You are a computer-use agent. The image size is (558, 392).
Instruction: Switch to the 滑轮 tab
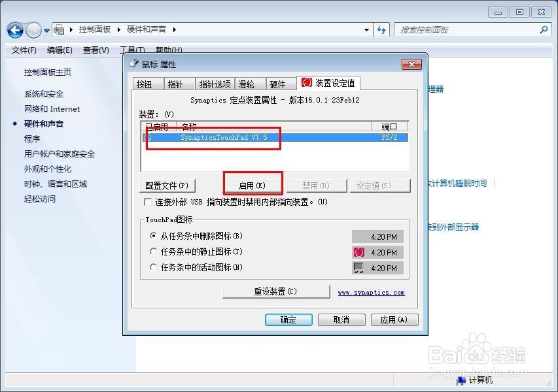coord(250,84)
